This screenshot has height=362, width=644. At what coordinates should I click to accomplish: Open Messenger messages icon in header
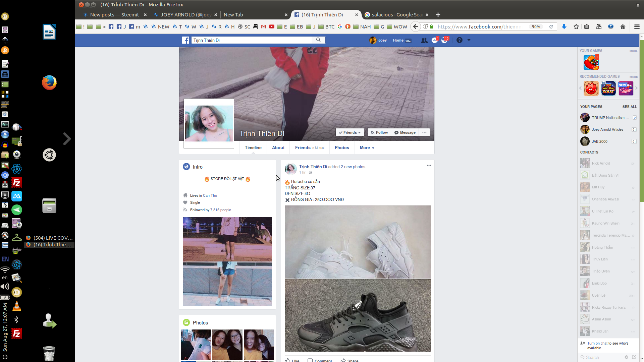(435, 40)
